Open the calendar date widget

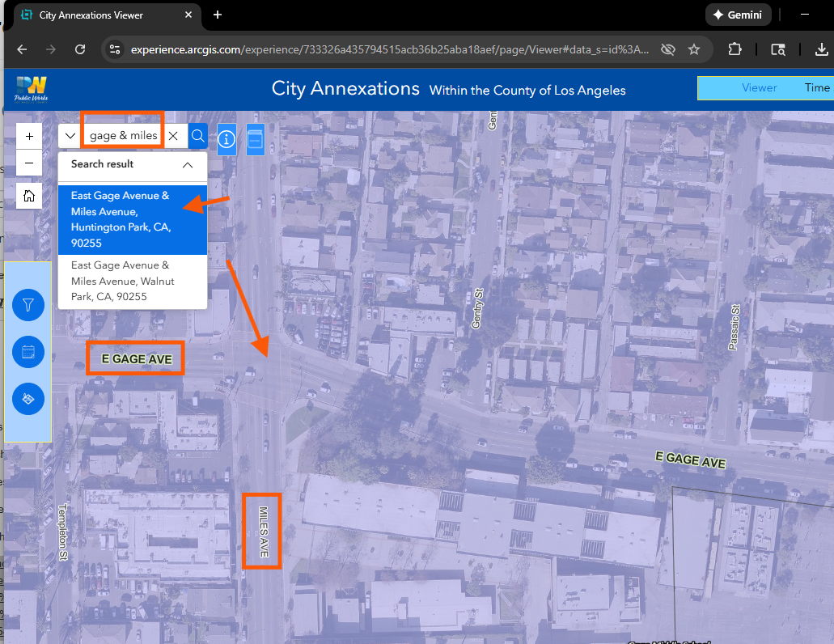tap(28, 352)
